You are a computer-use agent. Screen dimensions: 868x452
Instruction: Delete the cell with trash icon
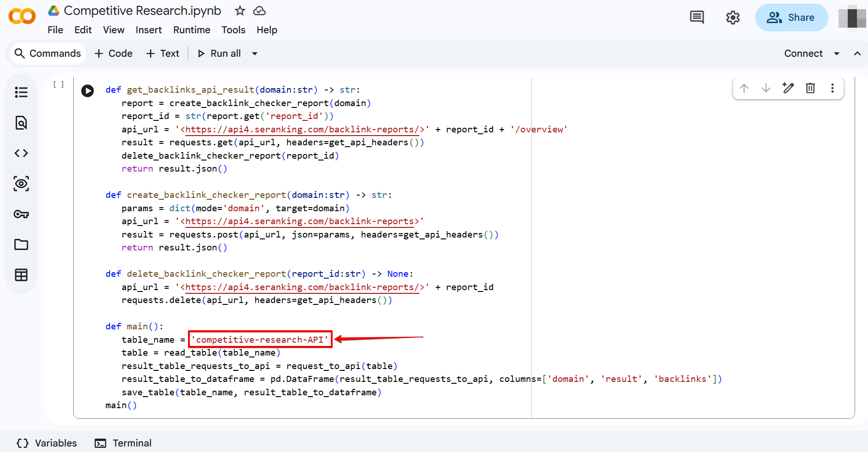pyautogui.click(x=810, y=88)
